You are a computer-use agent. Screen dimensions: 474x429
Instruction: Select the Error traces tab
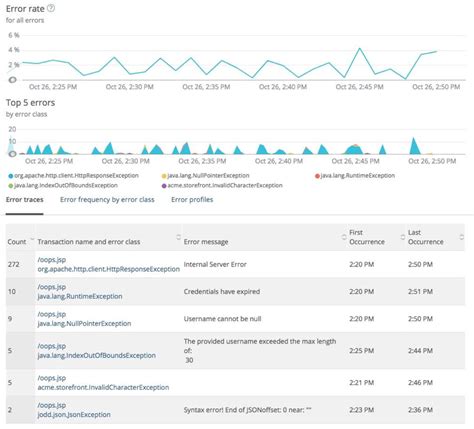tap(25, 200)
